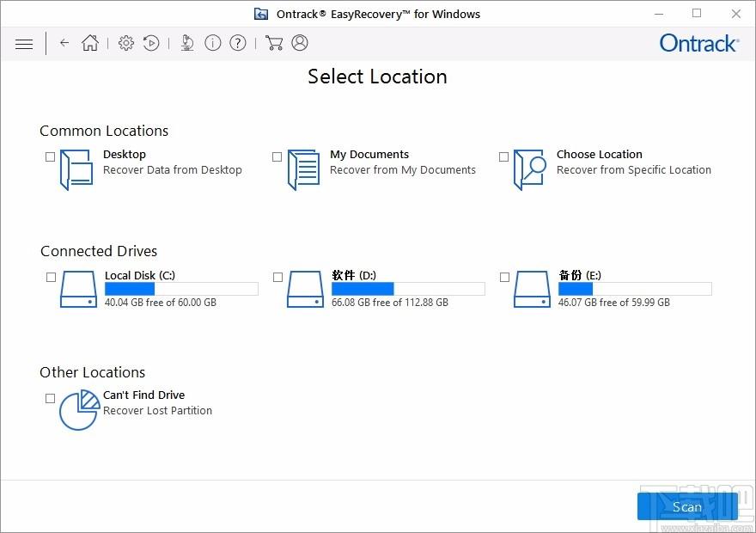Click the 'Local Disk (C:)' label
756x533 pixels.
(140, 275)
